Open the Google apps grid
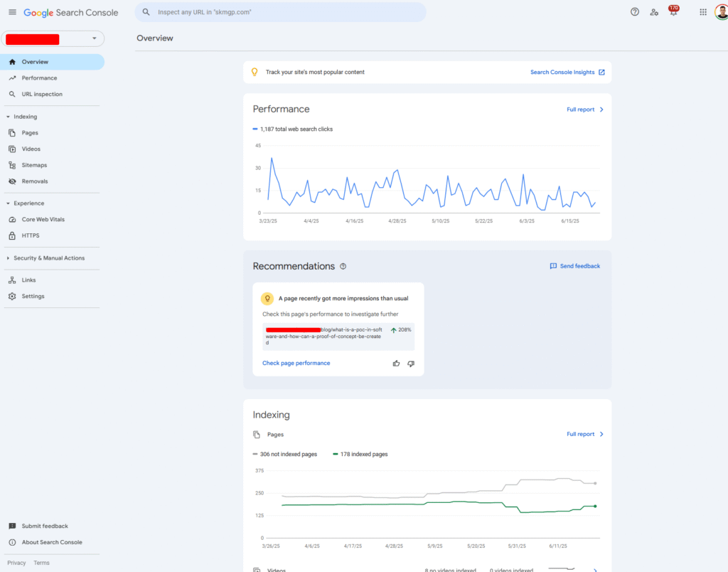This screenshot has width=728, height=572. (703, 12)
